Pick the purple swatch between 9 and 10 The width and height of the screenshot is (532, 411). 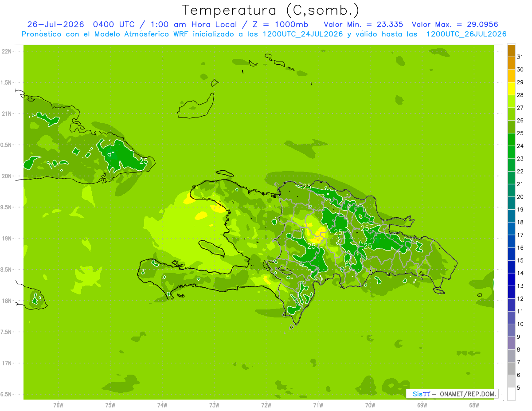click(x=511, y=331)
